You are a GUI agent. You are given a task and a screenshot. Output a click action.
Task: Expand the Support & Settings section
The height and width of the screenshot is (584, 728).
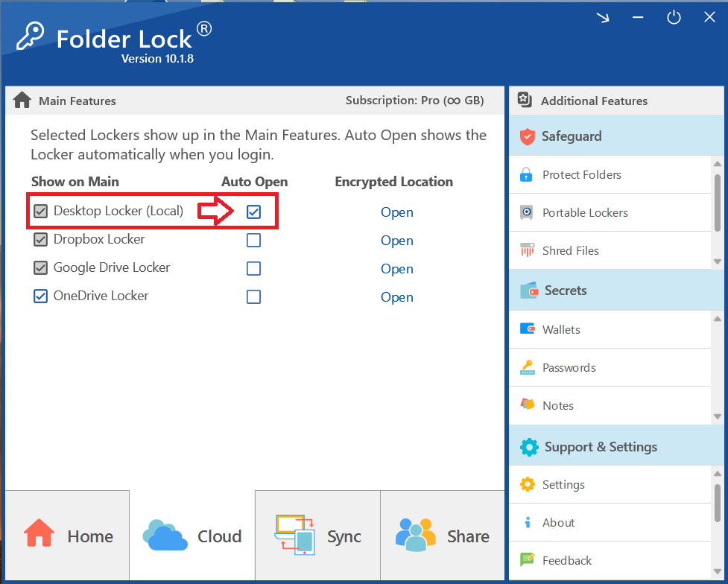pyautogui.click(x=600, y=445)
